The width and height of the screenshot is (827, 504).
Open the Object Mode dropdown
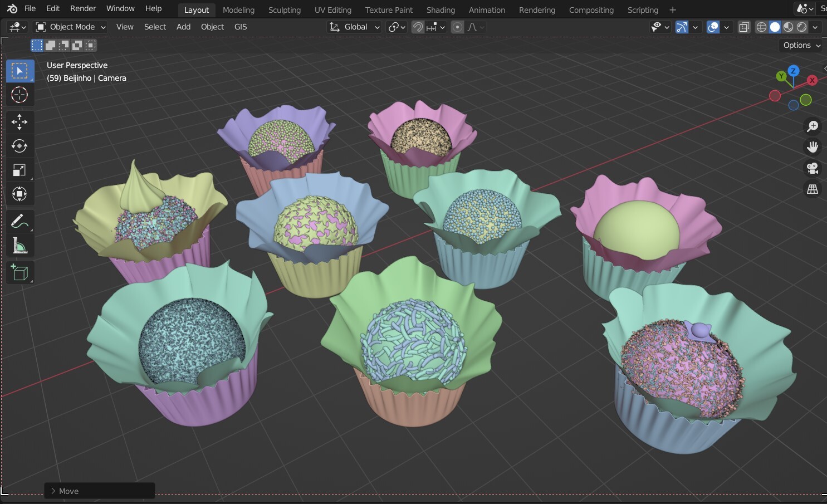[x=71, y=27]
